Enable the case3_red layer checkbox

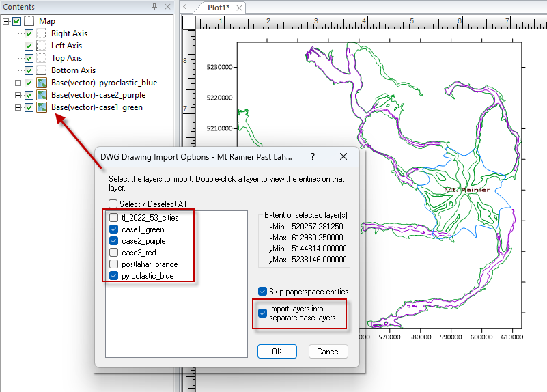(113, 253)
